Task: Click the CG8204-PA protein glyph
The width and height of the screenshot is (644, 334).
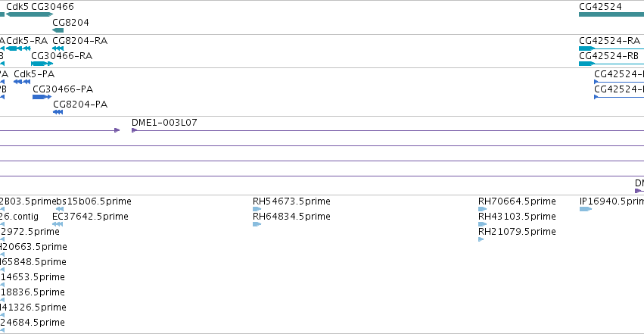Action: pos(58,112)
